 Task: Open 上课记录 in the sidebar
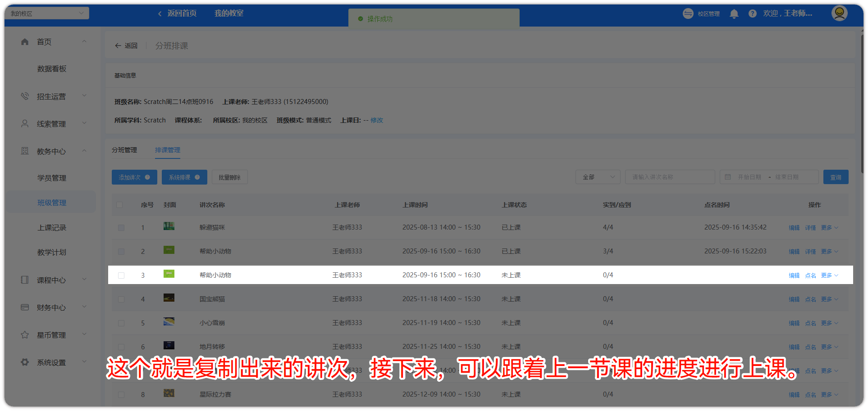click(52, 227)
